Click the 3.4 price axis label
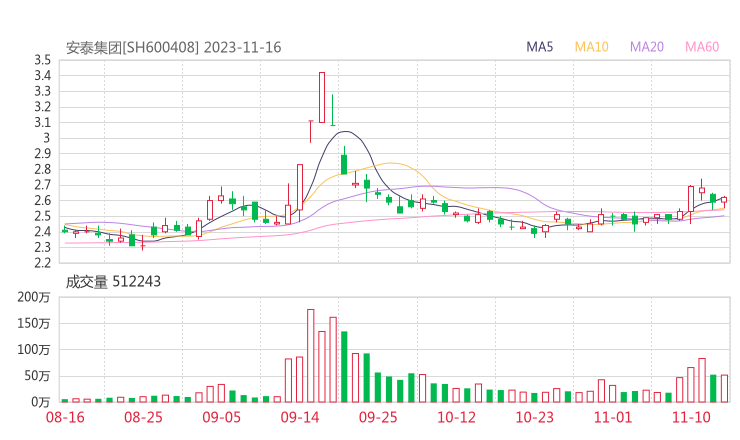 pos(42,76)
